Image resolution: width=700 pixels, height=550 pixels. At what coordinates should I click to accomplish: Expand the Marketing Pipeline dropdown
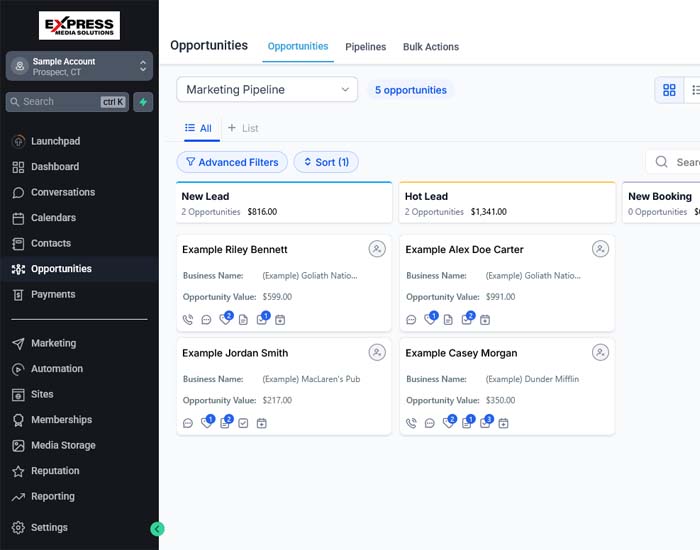[267, 89]
